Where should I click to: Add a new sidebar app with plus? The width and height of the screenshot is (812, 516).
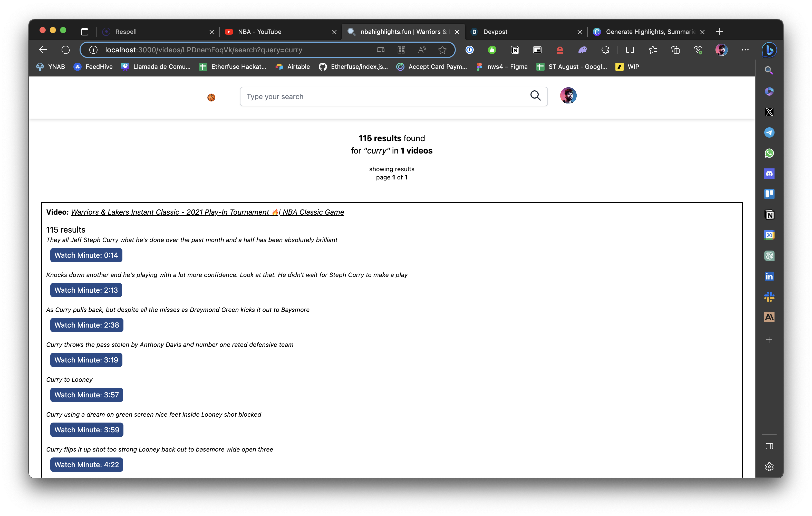(769, 340)
